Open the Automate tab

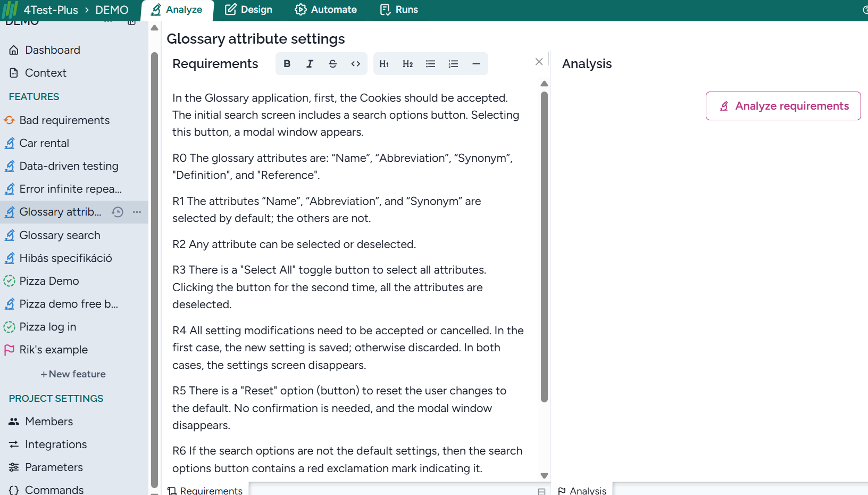point(326,10)
